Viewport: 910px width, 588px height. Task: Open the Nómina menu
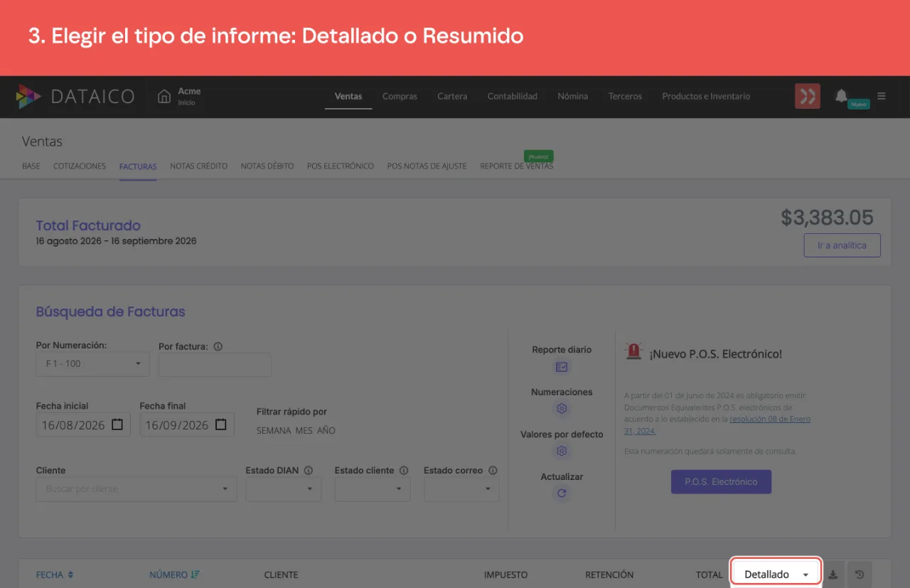(x=573, y=96)
